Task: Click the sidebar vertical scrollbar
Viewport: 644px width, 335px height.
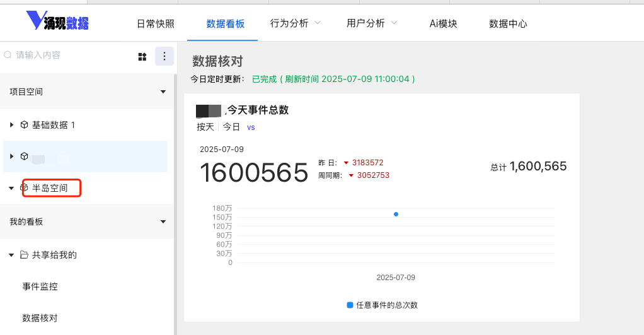Action: click(175, 204)
